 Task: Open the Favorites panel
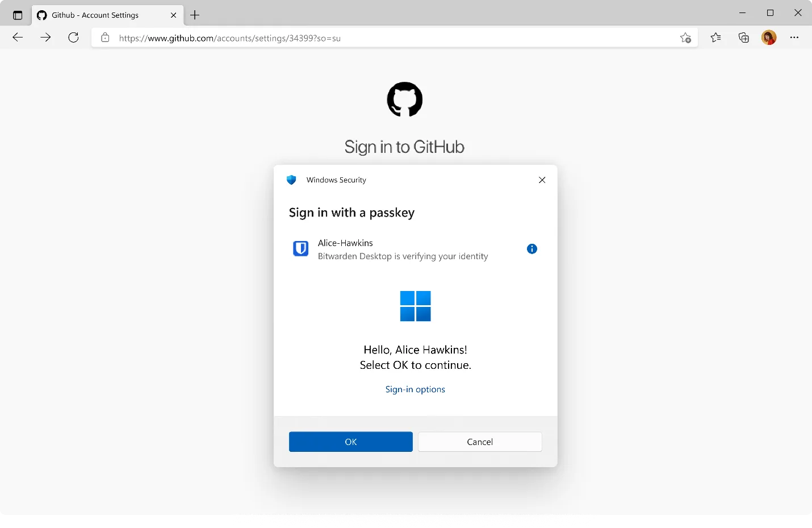[715, 38]
